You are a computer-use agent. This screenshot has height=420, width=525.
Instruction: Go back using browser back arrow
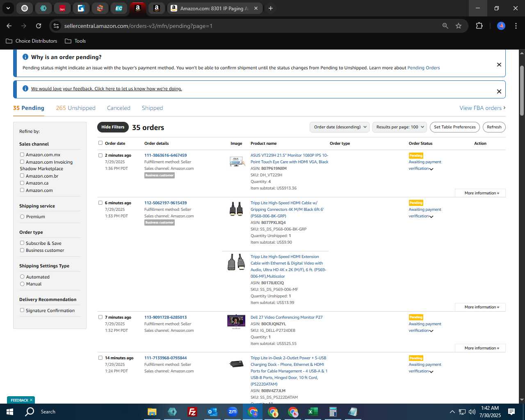9,26
